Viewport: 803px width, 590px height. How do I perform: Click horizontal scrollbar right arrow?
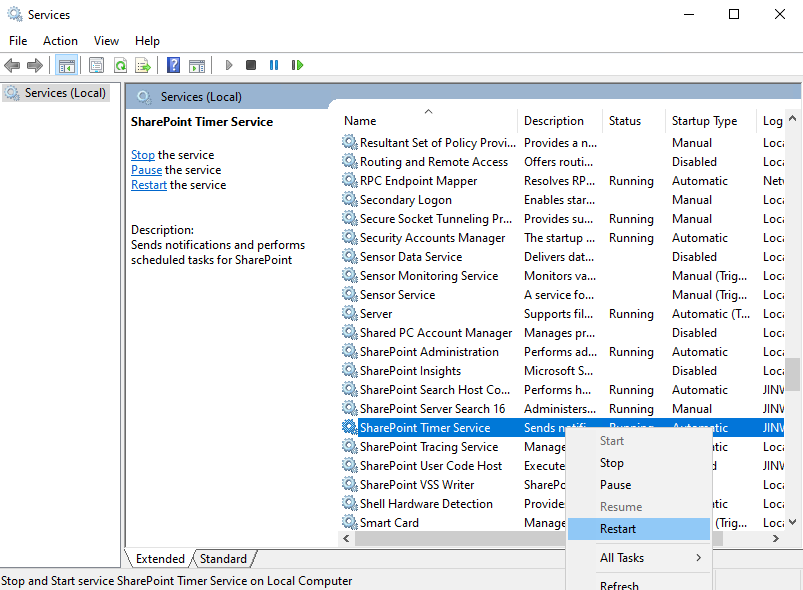(776, 538)
